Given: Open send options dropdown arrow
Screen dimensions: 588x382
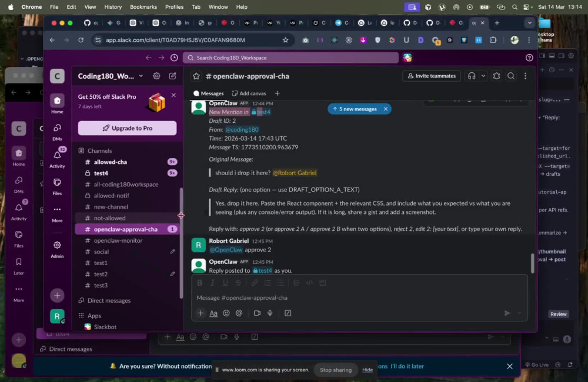Looking at the screenshot, I should (x=519, y=313).
